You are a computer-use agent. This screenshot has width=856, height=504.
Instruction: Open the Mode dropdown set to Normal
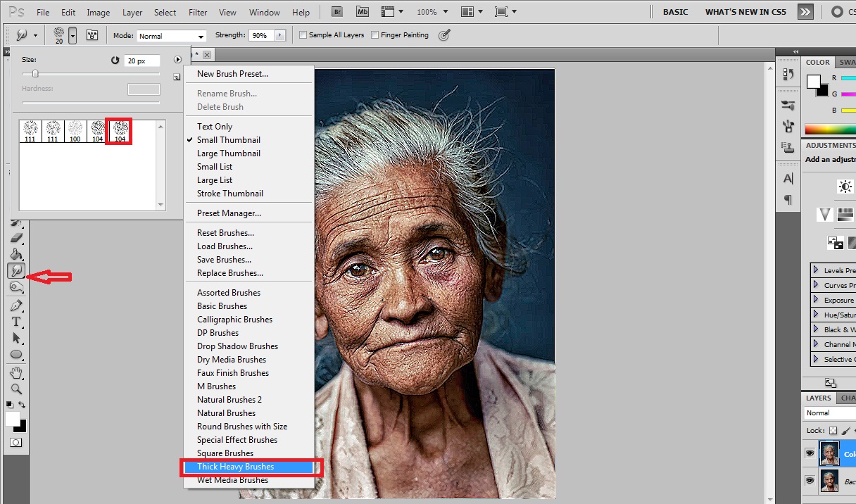[x=171, y=36]
